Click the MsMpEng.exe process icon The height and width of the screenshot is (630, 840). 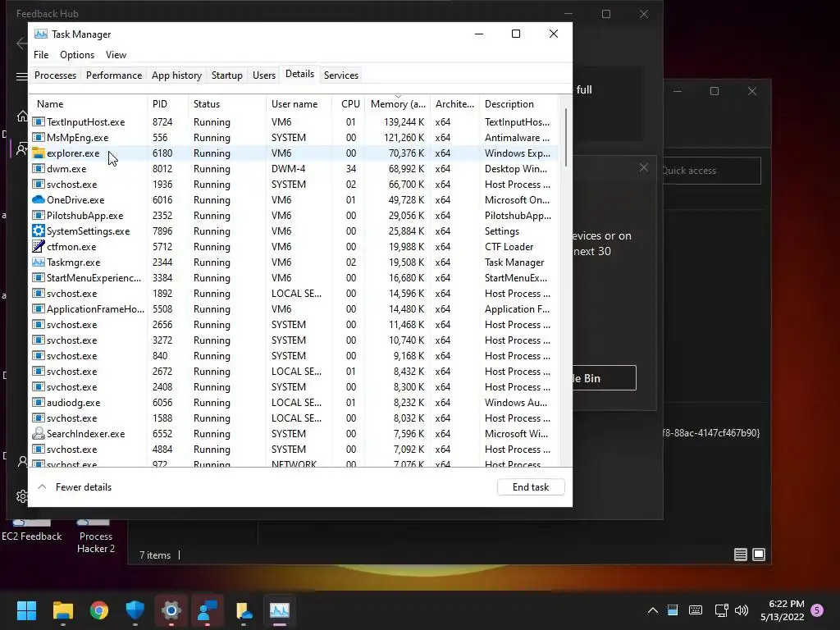coord(38,138)
